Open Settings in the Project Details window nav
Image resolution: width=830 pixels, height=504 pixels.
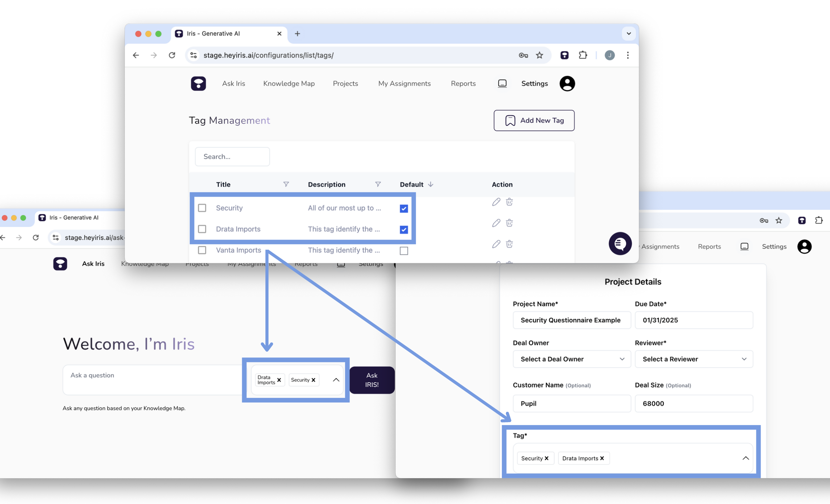coord(774,246)
